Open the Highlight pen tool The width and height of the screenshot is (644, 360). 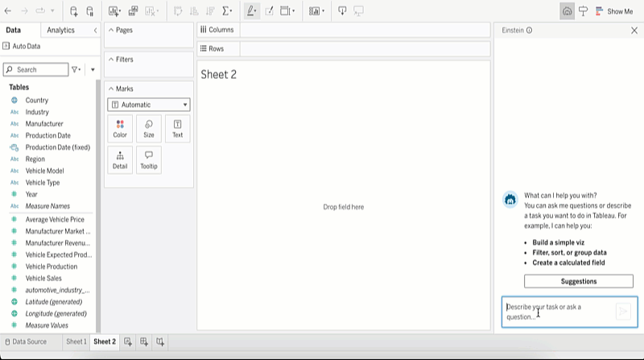[x=250, y=11]
